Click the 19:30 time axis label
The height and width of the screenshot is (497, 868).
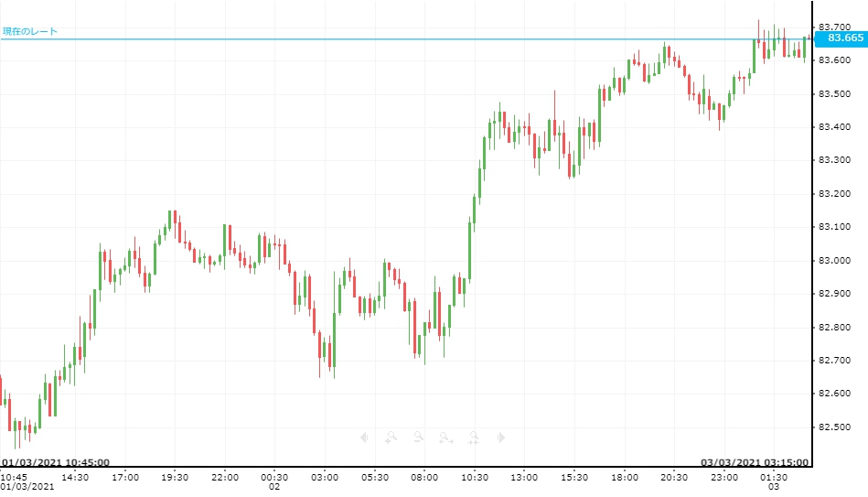175,477
